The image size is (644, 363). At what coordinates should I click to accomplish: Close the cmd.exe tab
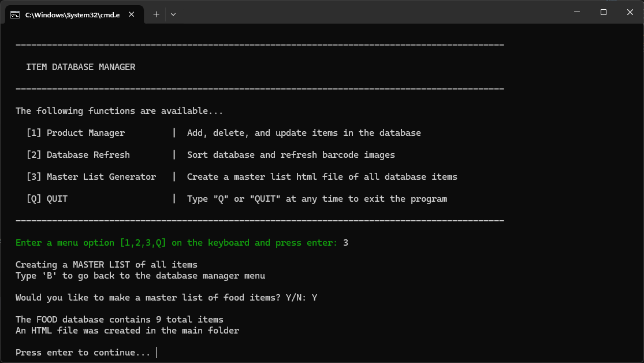[x=133, y=14]
